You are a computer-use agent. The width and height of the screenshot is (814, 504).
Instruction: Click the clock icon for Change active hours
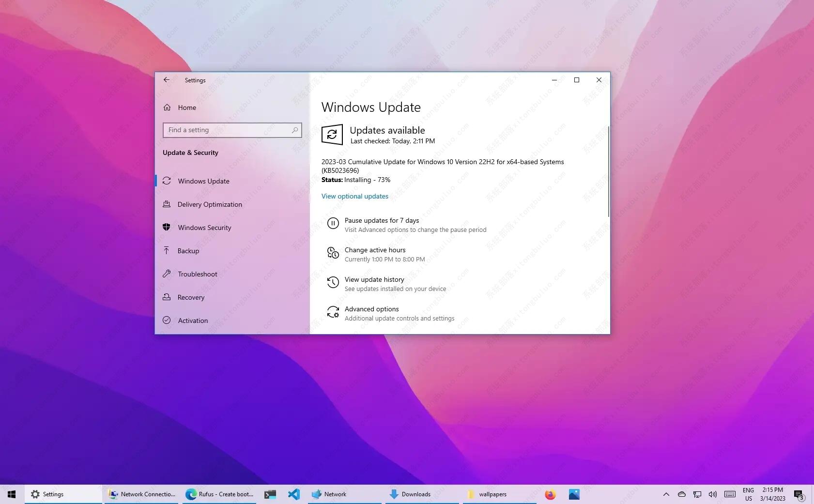[x=333, y=253]
